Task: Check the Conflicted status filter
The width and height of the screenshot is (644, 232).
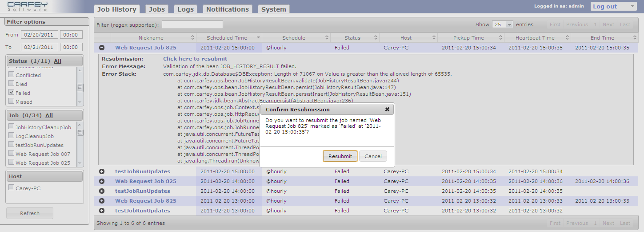Action: point(12,75)
